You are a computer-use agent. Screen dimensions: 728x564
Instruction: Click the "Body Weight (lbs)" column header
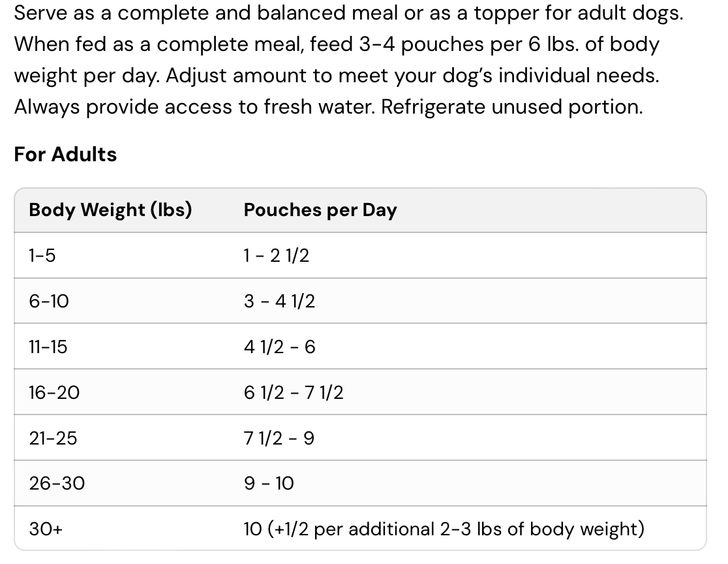pos(110,210)
